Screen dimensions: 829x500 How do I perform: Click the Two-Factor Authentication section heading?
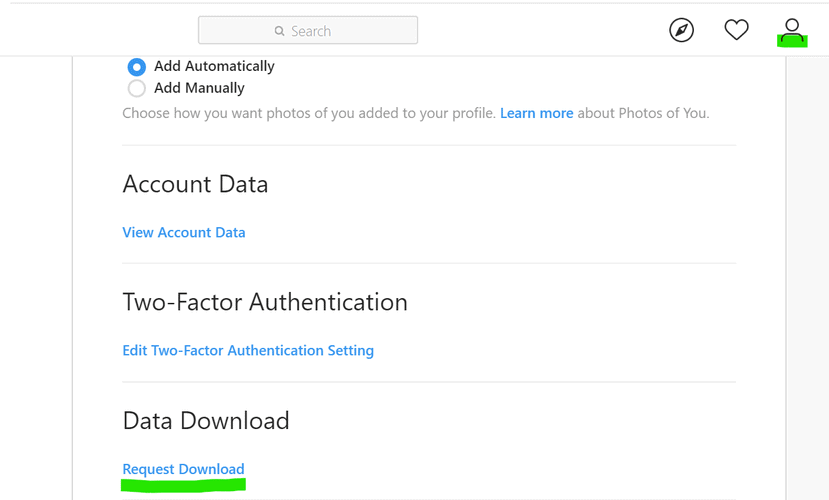coord(265,302)
